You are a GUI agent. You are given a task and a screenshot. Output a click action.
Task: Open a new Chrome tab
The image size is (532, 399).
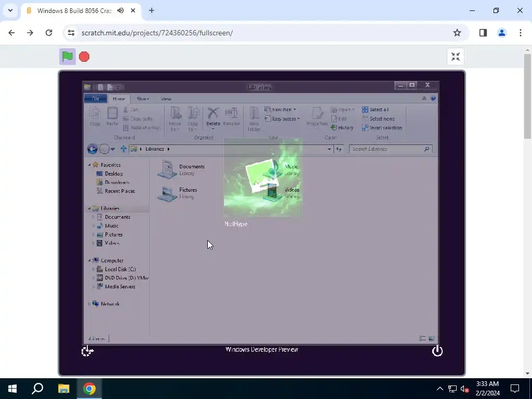[x=152, y=10]
